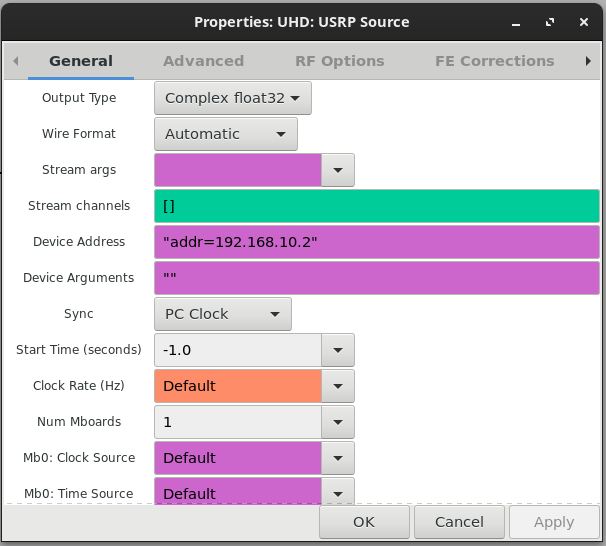
Task: Open the Start Time dropdown arrow
Action: [x=338, y=350]
